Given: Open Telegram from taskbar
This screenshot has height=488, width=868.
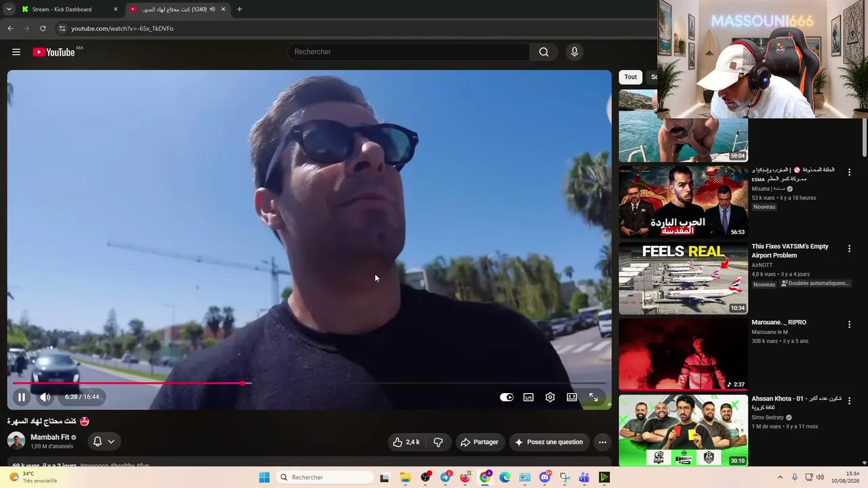Looking at the screenshot, I should click(x=446, y=477).
